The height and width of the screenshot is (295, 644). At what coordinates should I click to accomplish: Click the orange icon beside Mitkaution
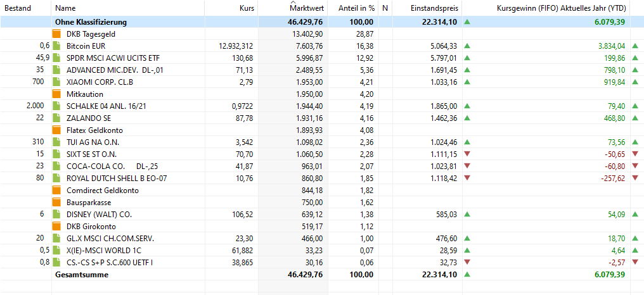click(x=56, y=94)
